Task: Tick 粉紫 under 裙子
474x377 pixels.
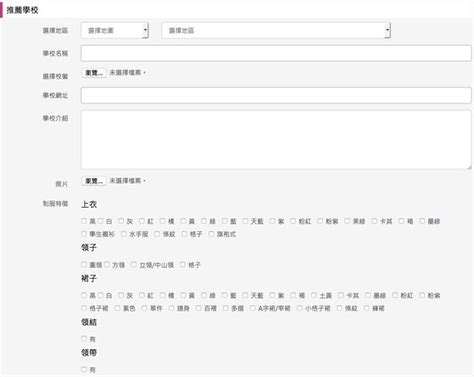Action: point(422,295)
